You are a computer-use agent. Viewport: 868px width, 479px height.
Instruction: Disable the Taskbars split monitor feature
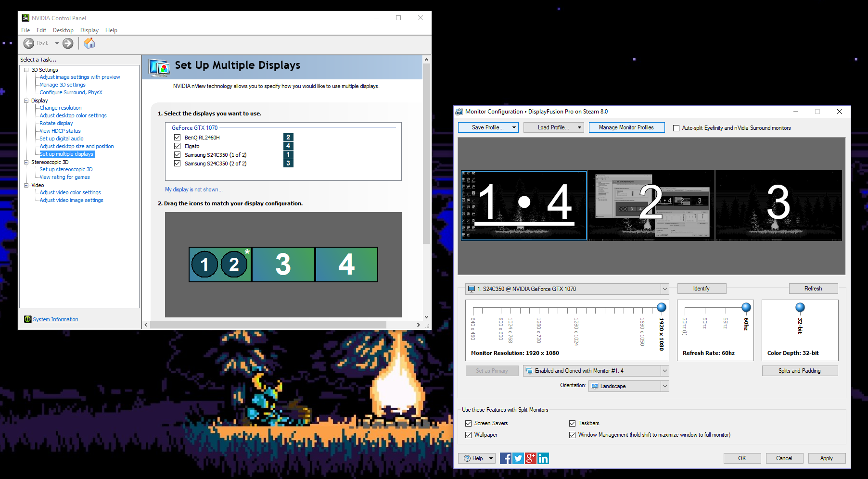coord(572,423)
